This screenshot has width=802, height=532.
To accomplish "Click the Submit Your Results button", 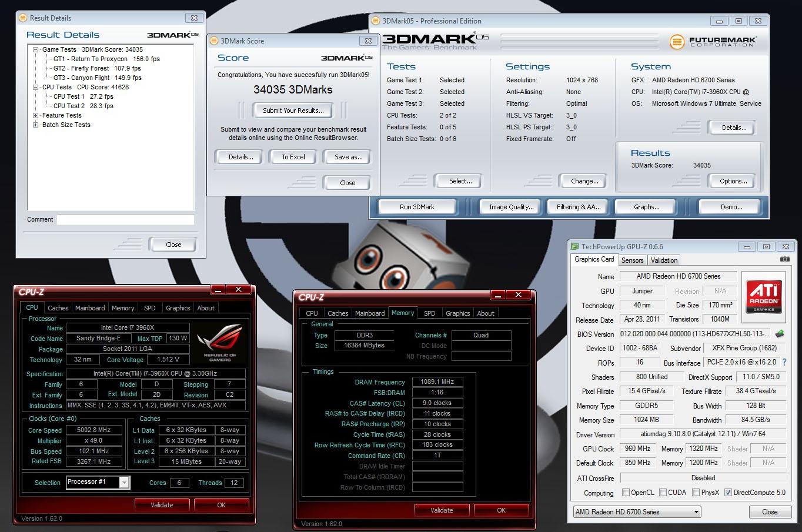I will click(293, 111).
